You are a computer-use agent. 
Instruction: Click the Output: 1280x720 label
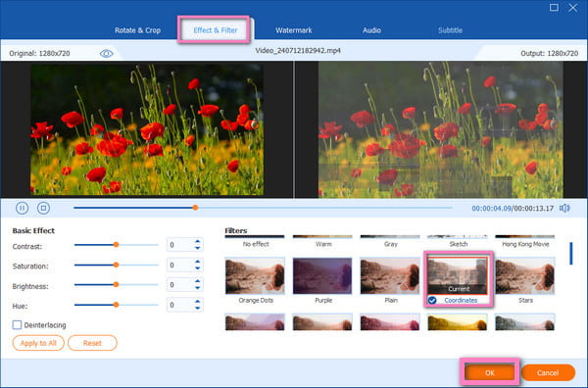[x=550, y=54]
